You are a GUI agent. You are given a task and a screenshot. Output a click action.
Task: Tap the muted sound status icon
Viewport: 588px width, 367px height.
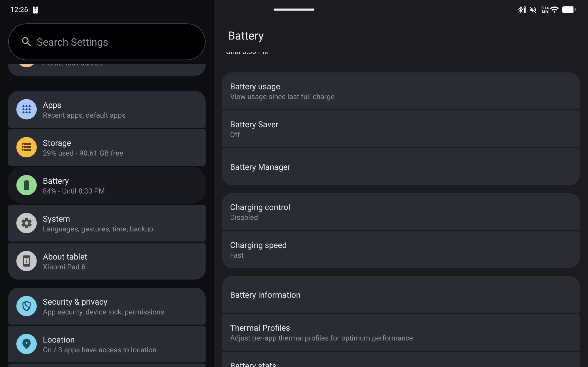(533, 10)
